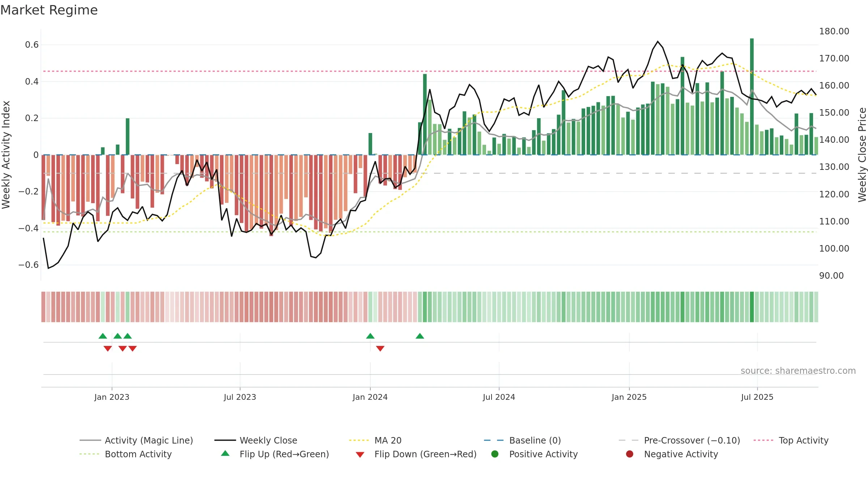Toggle the Activity (Magic Line) legend entry
Screen dimensions: 868x488
(136, 440)
